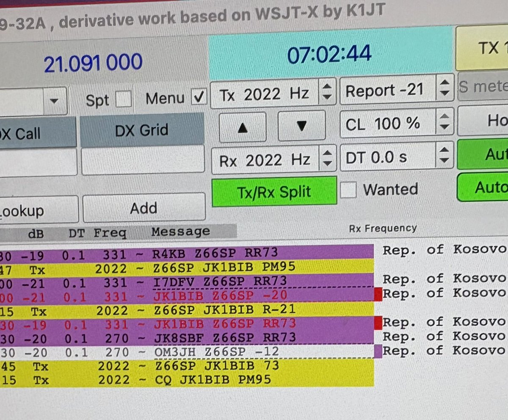Click the empty DX Grid input field
This screenshot has height=420, width=508.
tap(143, 161)
